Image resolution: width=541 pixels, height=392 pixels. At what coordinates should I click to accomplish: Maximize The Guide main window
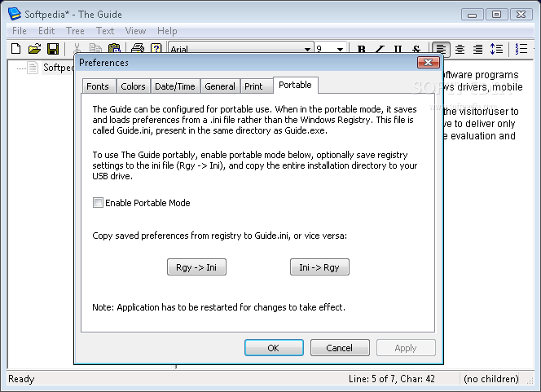[x=496, y=15]
